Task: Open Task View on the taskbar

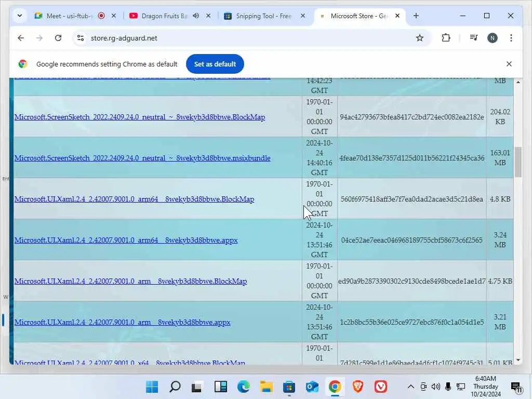Action: 197,387
